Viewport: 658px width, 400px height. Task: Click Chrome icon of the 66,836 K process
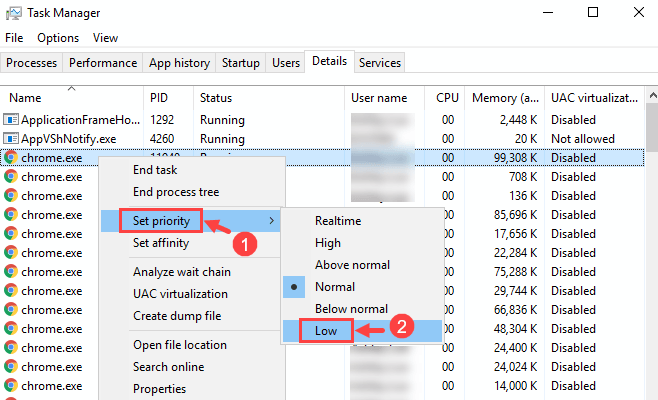tap(10, 310)
